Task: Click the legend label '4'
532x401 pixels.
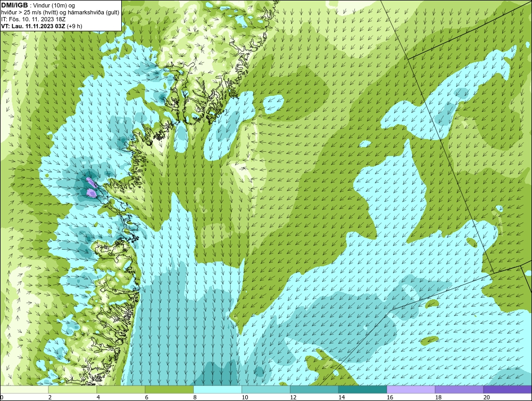Action: (98, 397)
